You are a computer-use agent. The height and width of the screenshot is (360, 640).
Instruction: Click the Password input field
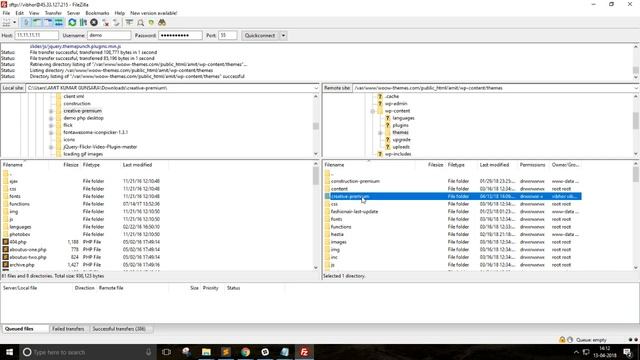180,36
